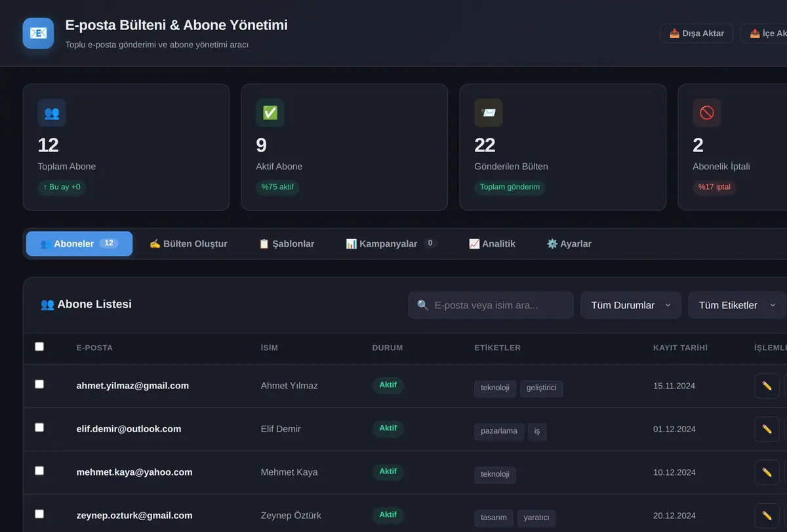Open the Ayarlar settings tab
The image size is (787, 532).
(x=569, y=243)
